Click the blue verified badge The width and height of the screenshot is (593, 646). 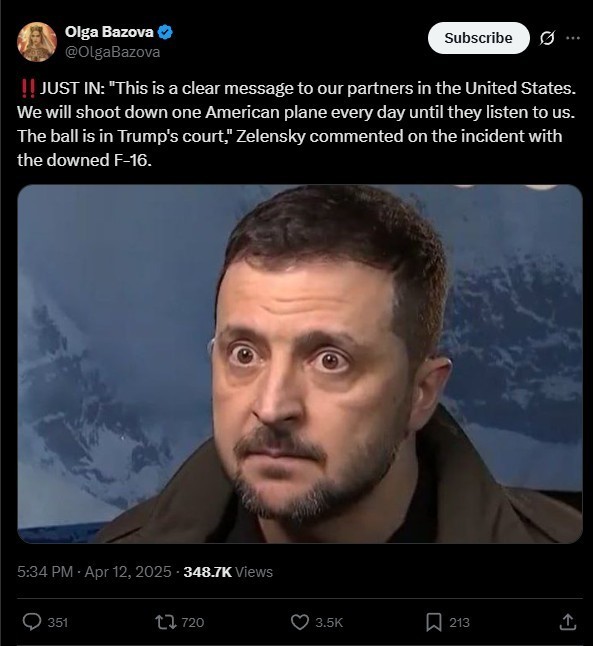[x=165, y=32]
